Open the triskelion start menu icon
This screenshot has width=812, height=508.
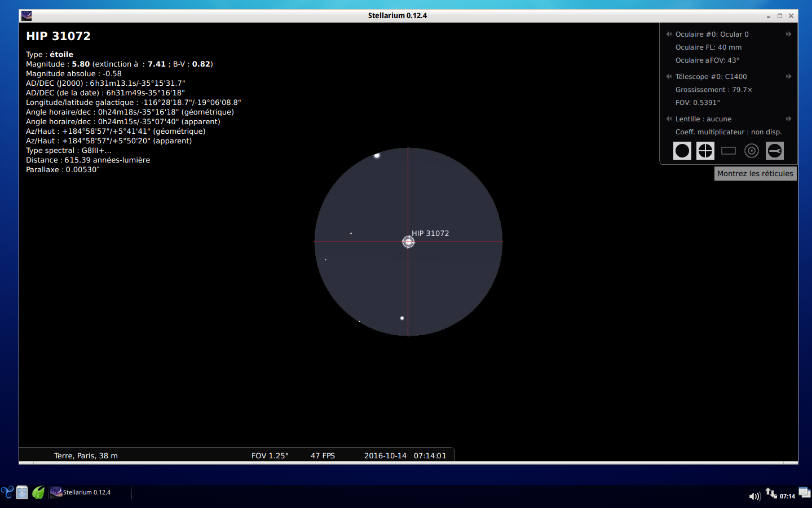tap(7, 492)
